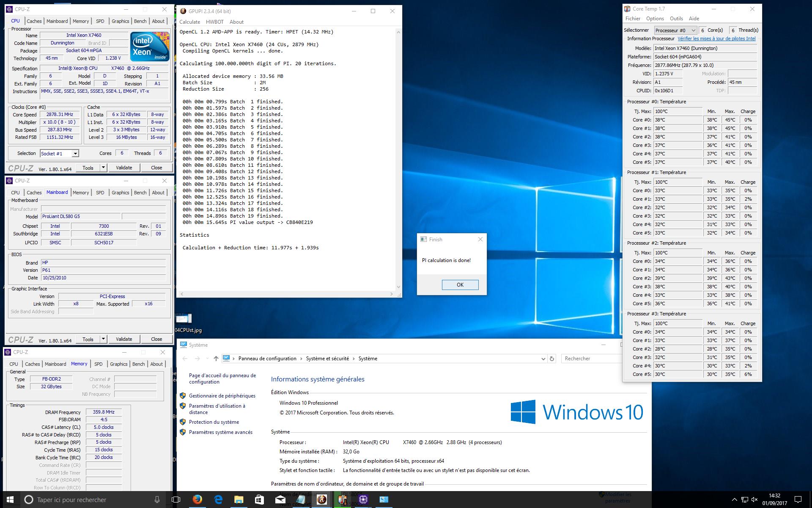812x508 pixels.
Task: Open the Intel driver update check link in Core Temp
Action: (716, 39)
